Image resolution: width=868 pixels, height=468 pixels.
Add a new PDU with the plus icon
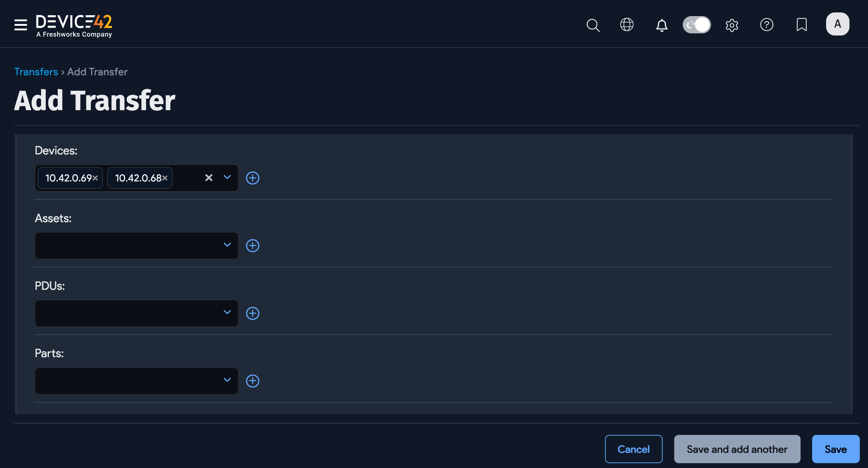253,313
